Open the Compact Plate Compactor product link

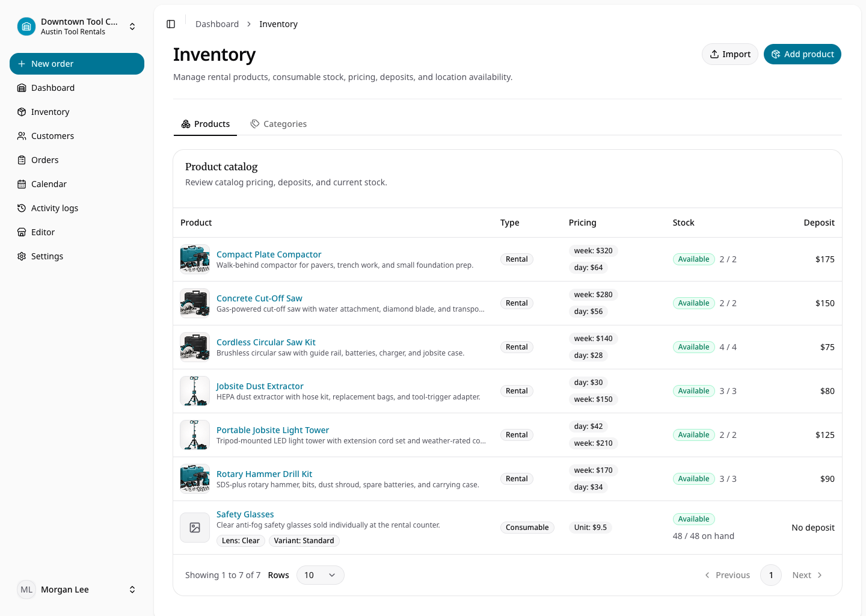(x=269, y=254)
